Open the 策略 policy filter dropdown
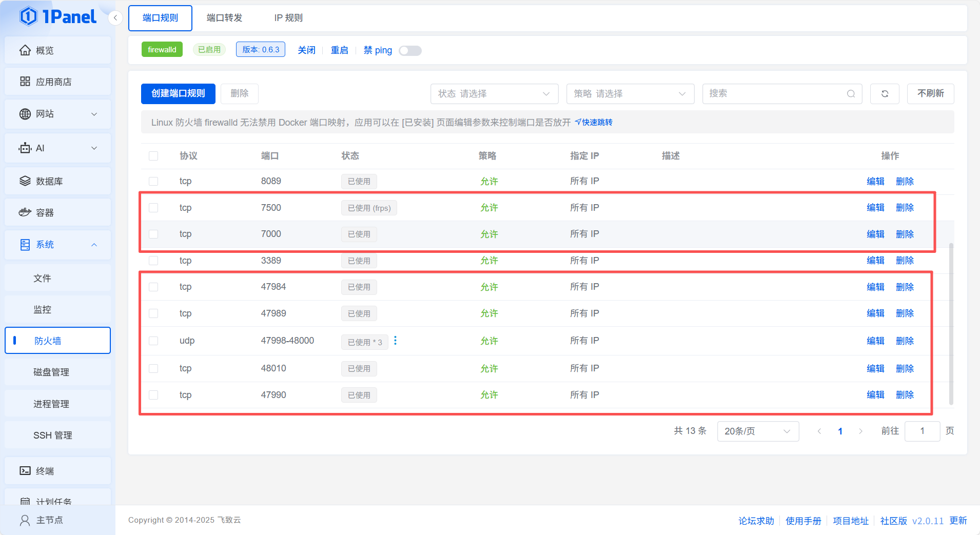This screenshot has height=535, width=980. tap(630, 94)
